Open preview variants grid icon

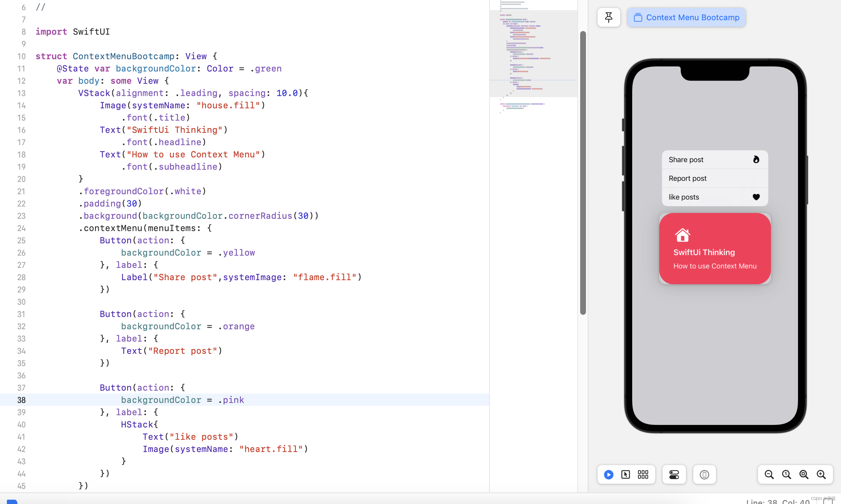[x=643, y=474]
